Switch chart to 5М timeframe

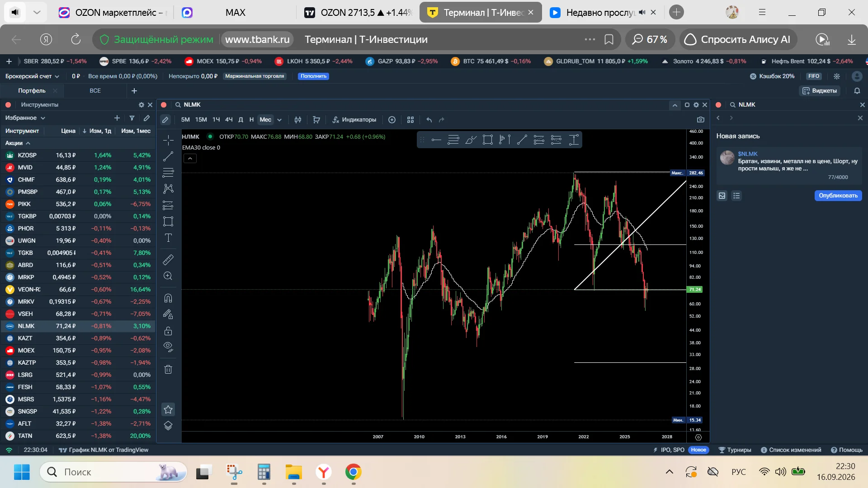[x=185, y=120]
